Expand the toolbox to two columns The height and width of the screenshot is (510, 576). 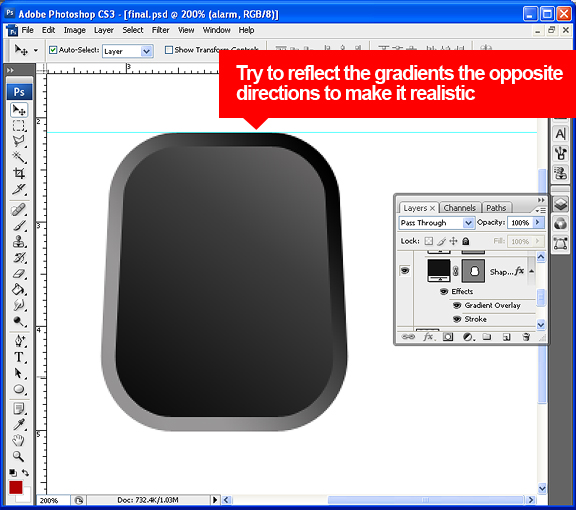[10, 70]
